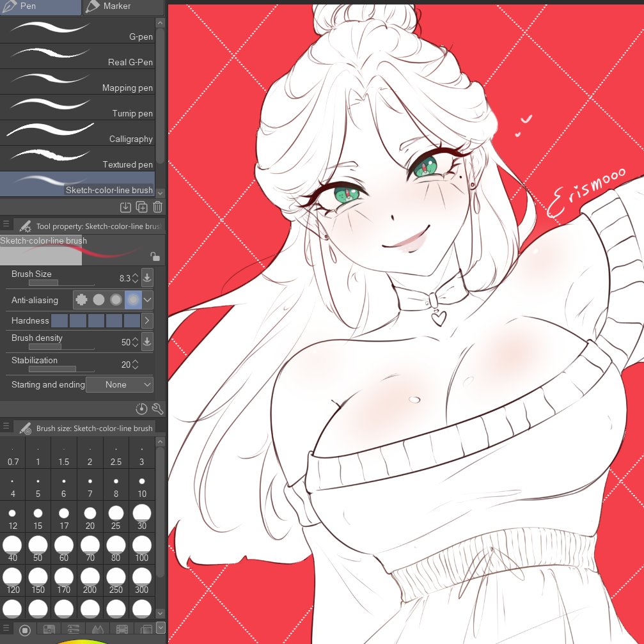
Task: Set anti-aliasing to Middle
Action: (x=116, y=300)
